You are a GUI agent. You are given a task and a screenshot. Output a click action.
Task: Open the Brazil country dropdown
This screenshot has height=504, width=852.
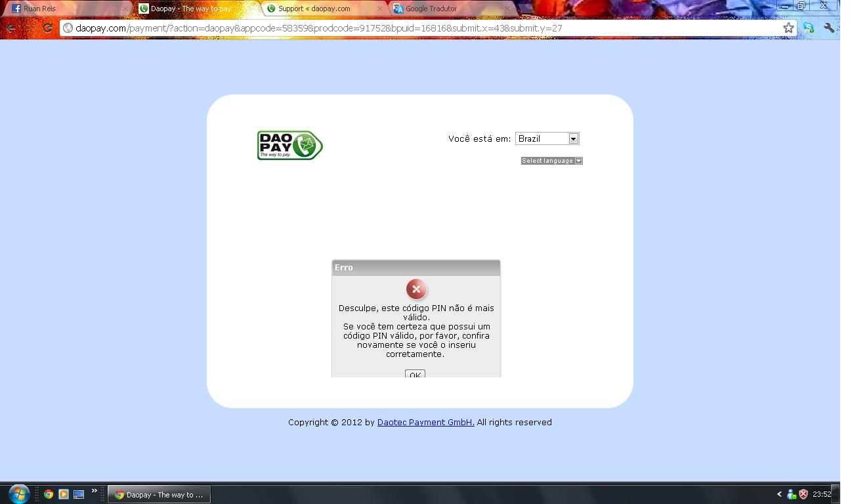click(547, 138)
